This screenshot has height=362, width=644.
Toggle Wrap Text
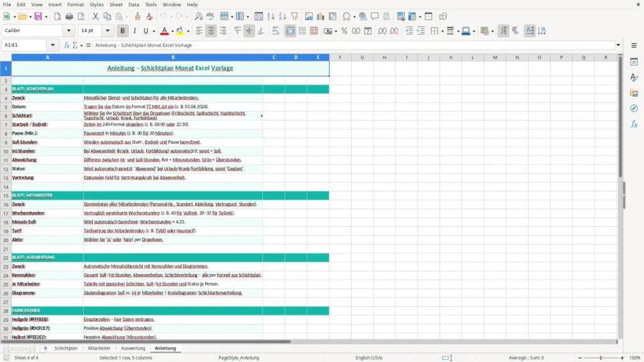point(276,31)
